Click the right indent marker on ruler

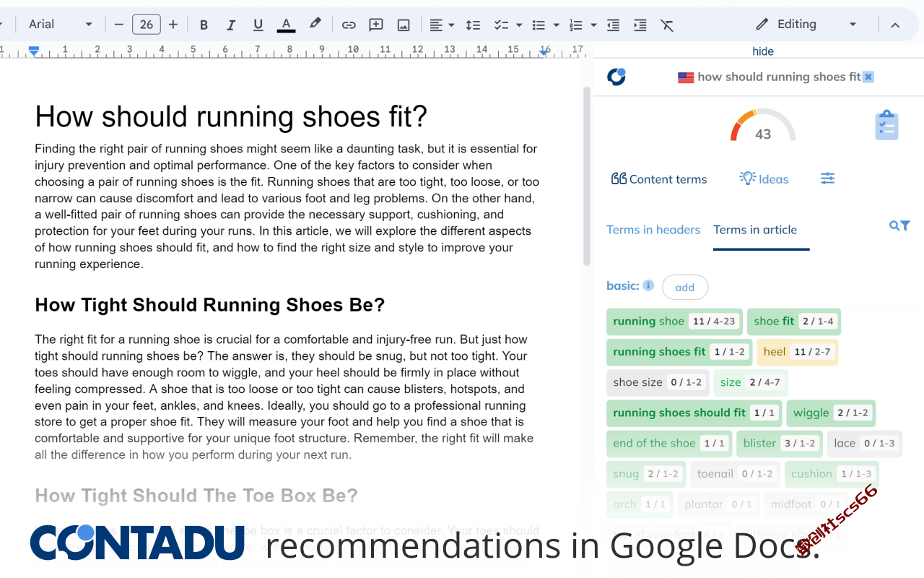pos(544,51)
